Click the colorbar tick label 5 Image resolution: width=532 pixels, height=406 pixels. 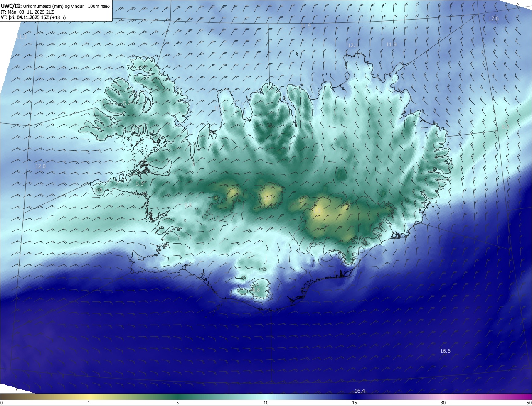(177, 403)
